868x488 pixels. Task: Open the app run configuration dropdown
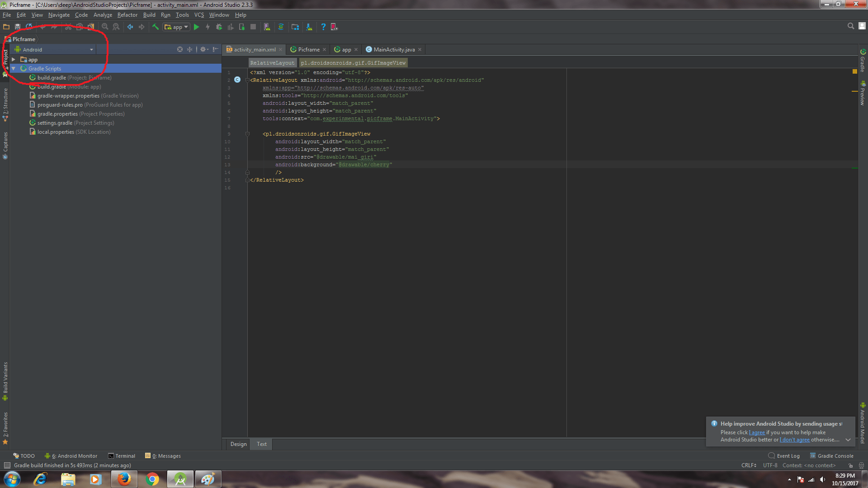(x=176, y=27)
